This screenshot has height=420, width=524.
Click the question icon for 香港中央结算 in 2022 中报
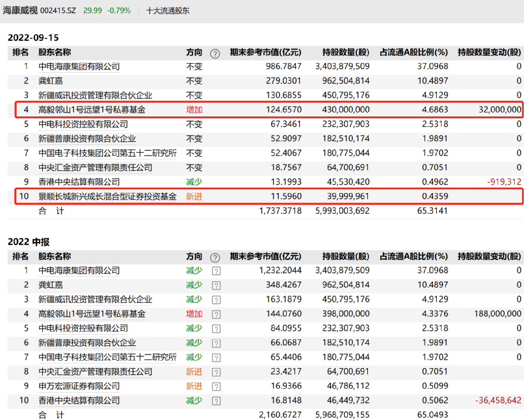[x=215, y=400]
